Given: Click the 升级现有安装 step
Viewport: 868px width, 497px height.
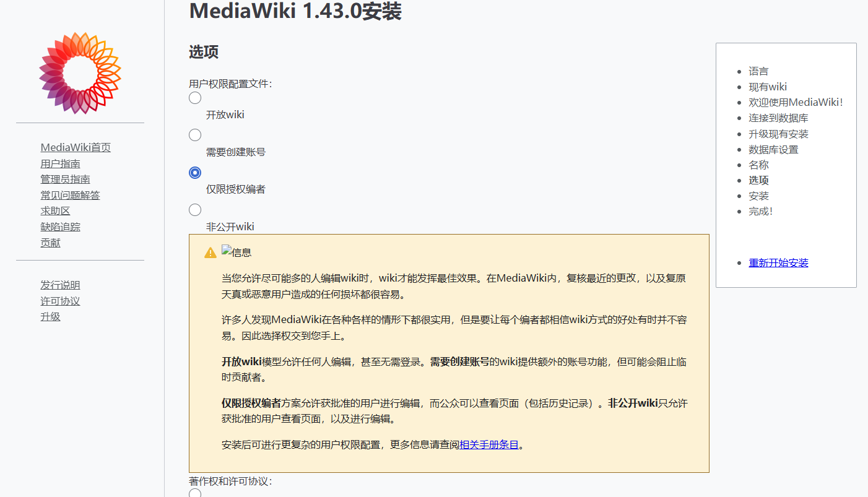Looking at the screenshot, I should point(778,134).
